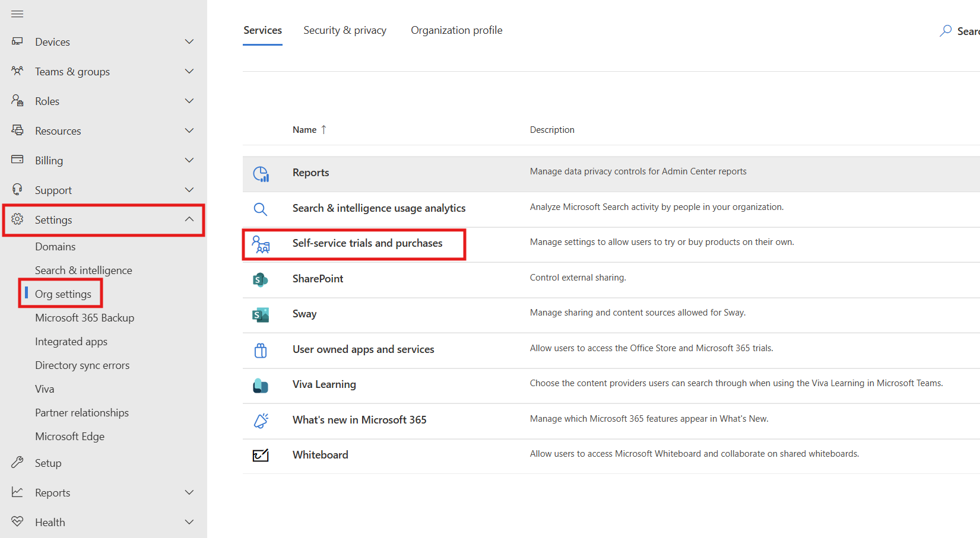Open the Reports service link
The width and height of the screenshot is (980, 538).
(x=310, y=173)
